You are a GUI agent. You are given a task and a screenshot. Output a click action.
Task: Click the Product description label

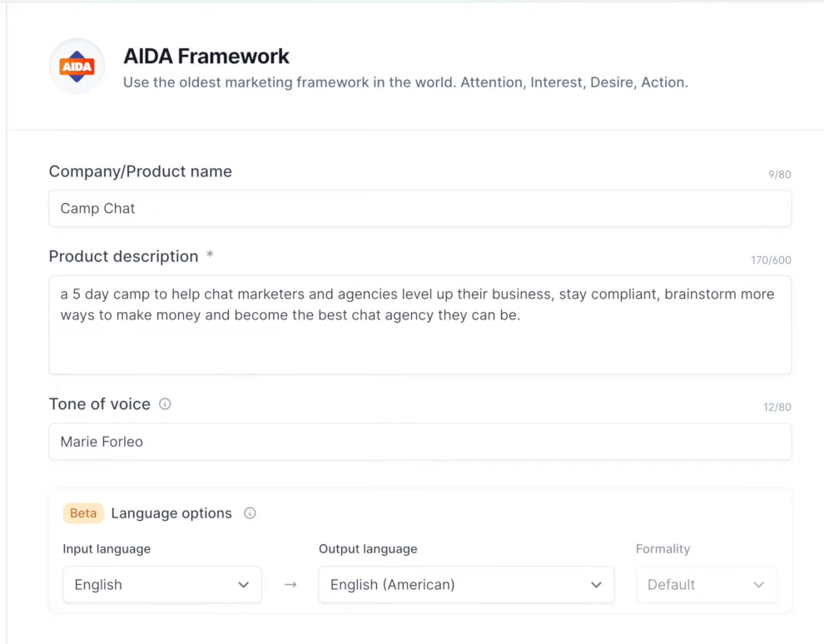click(x=123, y=256)
